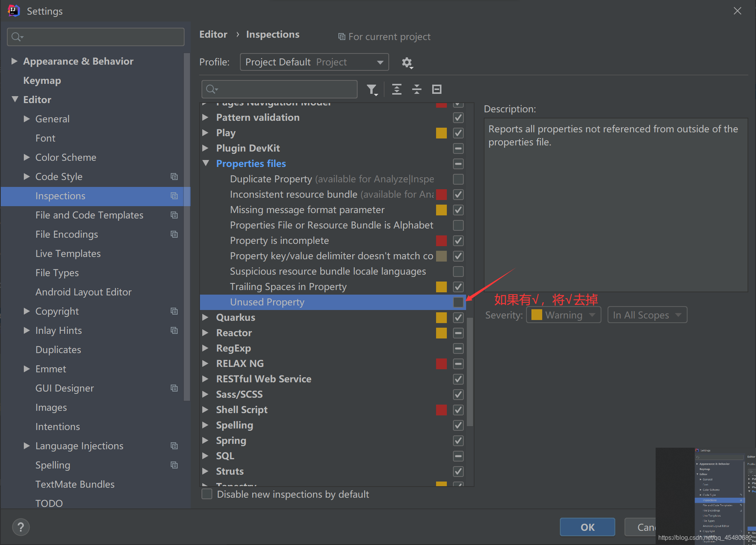
Task: Click the Collapse All tree icon
Action: pos(416,90)
